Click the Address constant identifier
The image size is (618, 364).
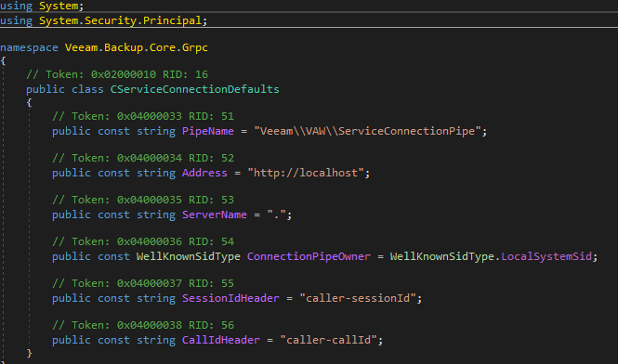[x=204, y=173]
